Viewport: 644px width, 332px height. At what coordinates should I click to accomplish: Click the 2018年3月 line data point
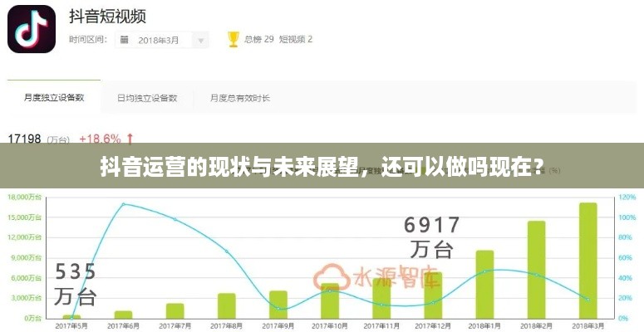pyautogui.click(x=588, y=300)
